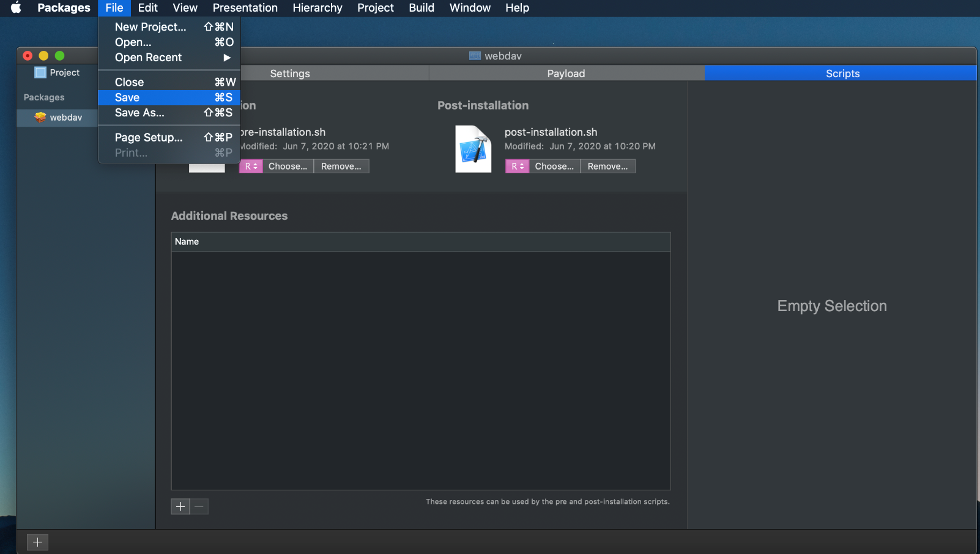Switch to the Settings tab
Image resolution: width=980 pixels, height=554 pixels.
pos(290,73)
